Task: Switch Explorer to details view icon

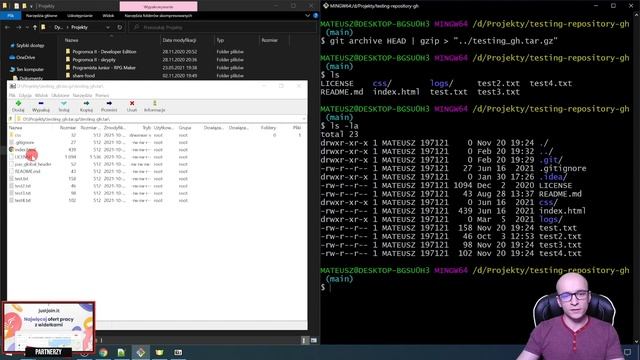Action: pos(304,340)
